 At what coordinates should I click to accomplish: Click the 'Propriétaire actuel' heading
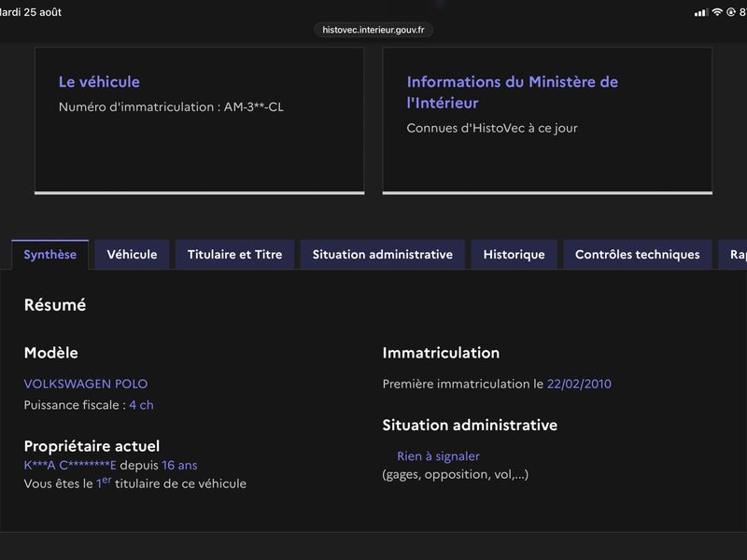[x=92, y=446]
